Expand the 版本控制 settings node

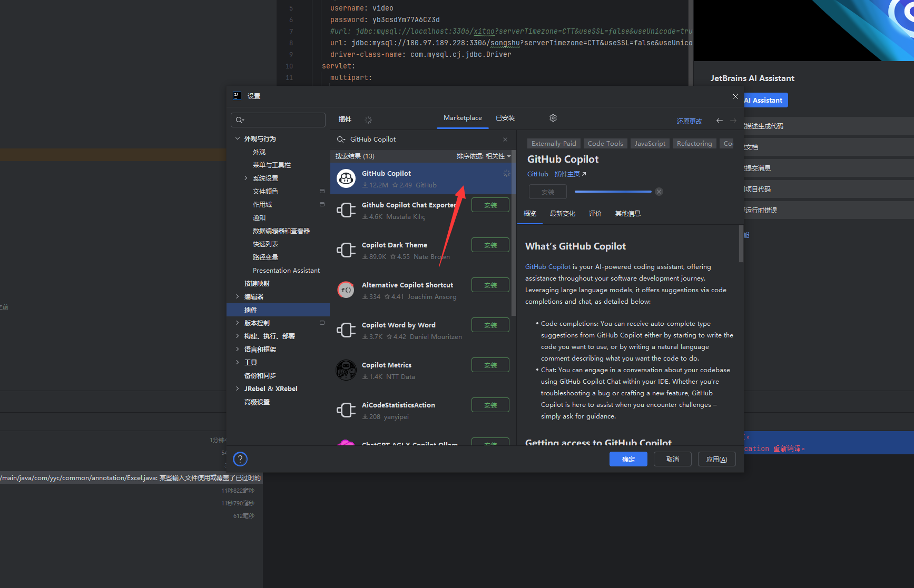(238, 323)
